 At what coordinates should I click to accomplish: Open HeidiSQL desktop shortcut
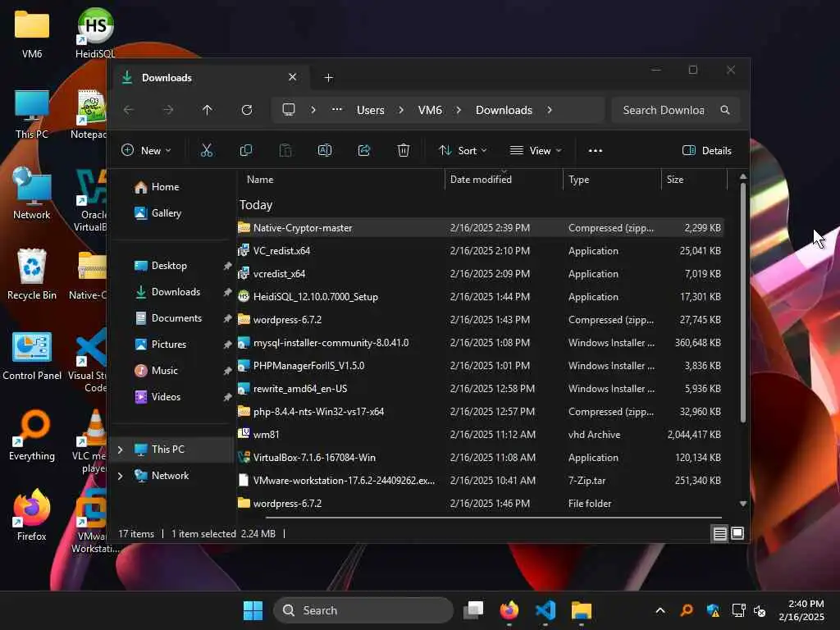95,33
